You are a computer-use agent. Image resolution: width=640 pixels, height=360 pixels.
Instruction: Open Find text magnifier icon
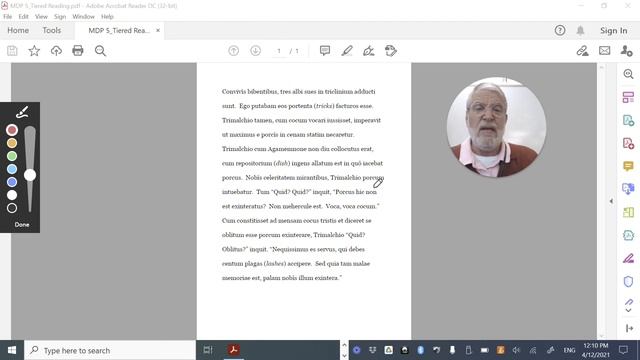pyautogui.click(x=100, y=51)
